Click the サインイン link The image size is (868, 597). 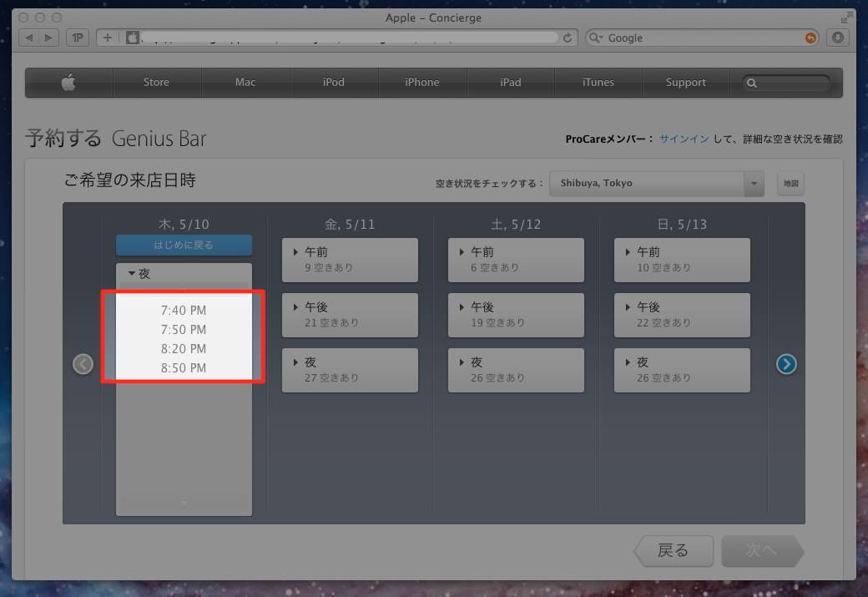tap(684, 139)
